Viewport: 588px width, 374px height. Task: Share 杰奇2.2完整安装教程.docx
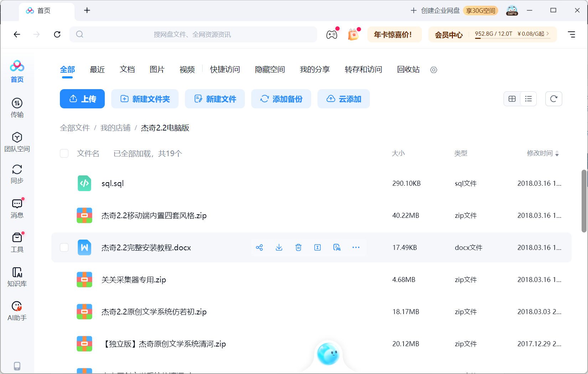pos(259,247)
